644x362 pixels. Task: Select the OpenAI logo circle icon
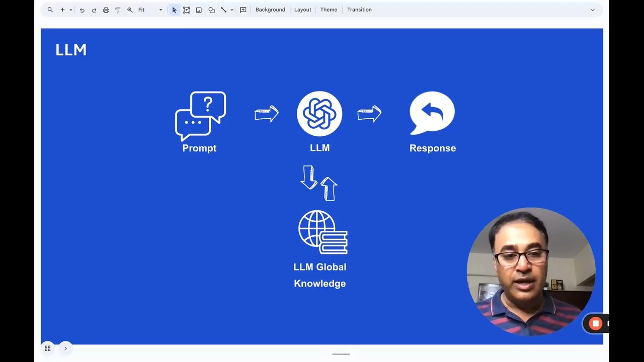[319, 114]
